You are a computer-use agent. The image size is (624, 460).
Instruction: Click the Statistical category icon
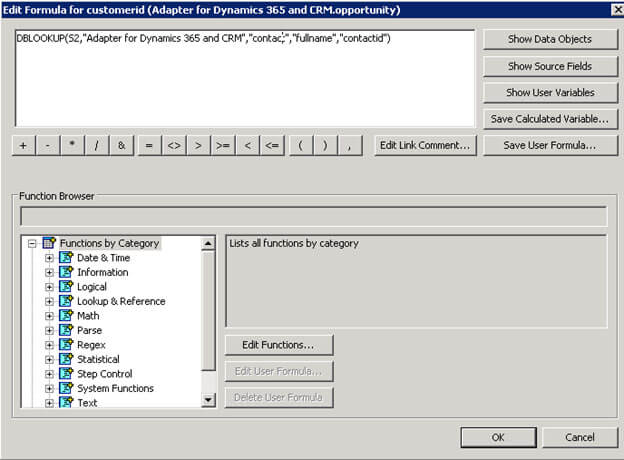click(x=66, y=359)
